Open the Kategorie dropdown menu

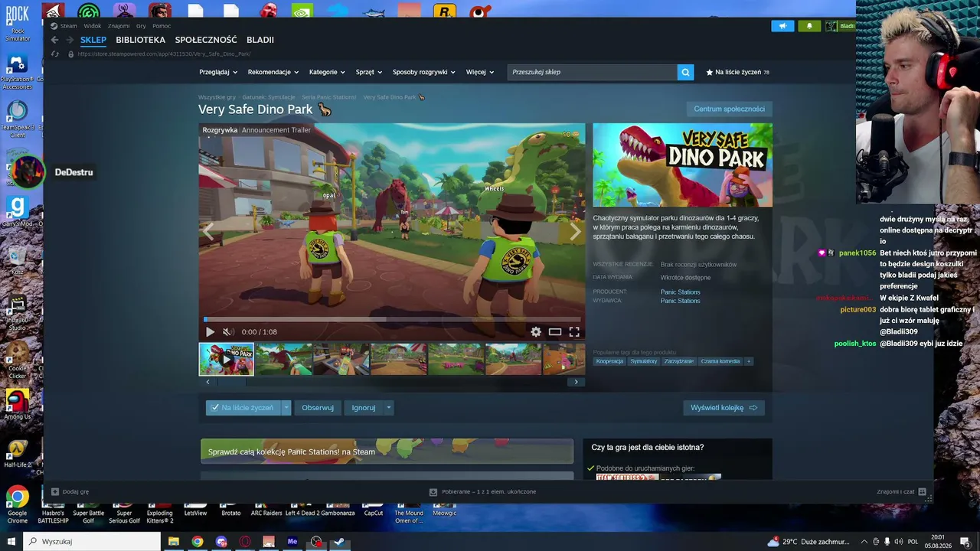coord(328,72)
